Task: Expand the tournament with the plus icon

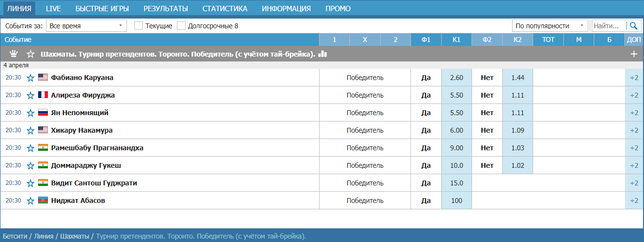Action: 634,54
